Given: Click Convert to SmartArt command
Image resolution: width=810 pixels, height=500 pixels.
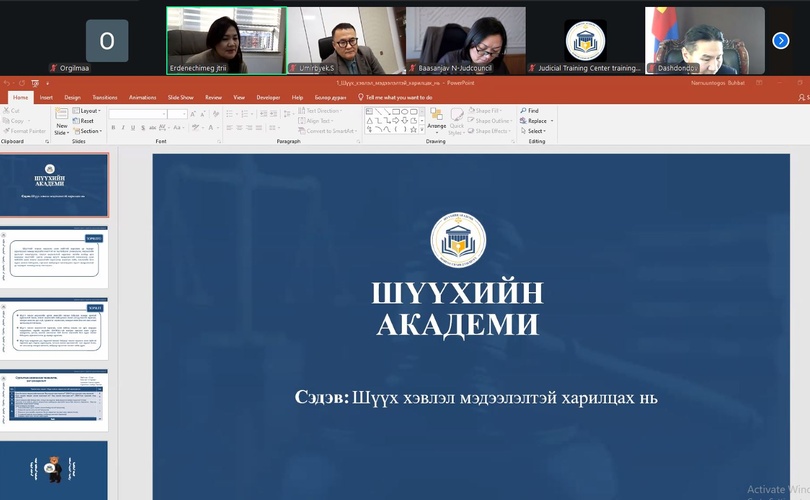Looking at the screenshot, I should point(327,131).
